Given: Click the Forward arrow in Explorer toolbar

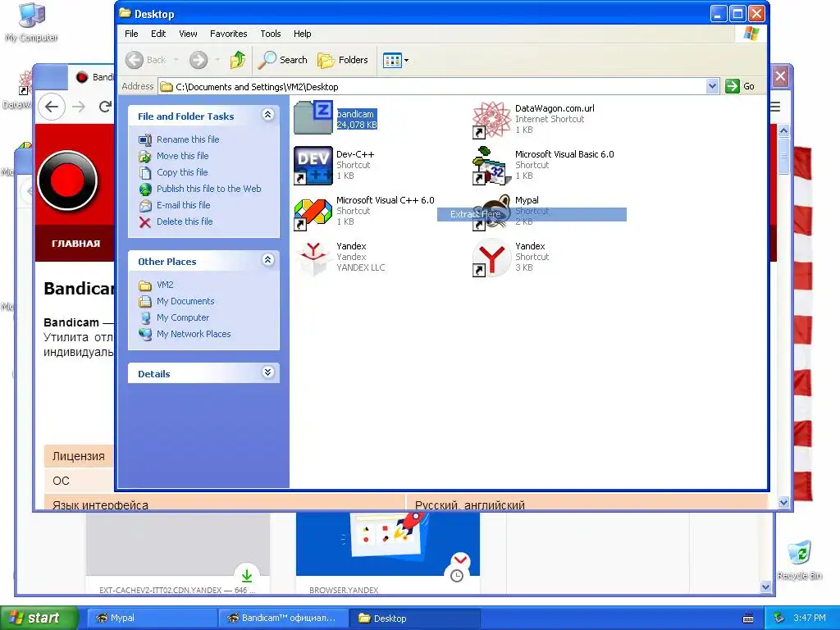Looking at the screenshot, I should (199, 60).
